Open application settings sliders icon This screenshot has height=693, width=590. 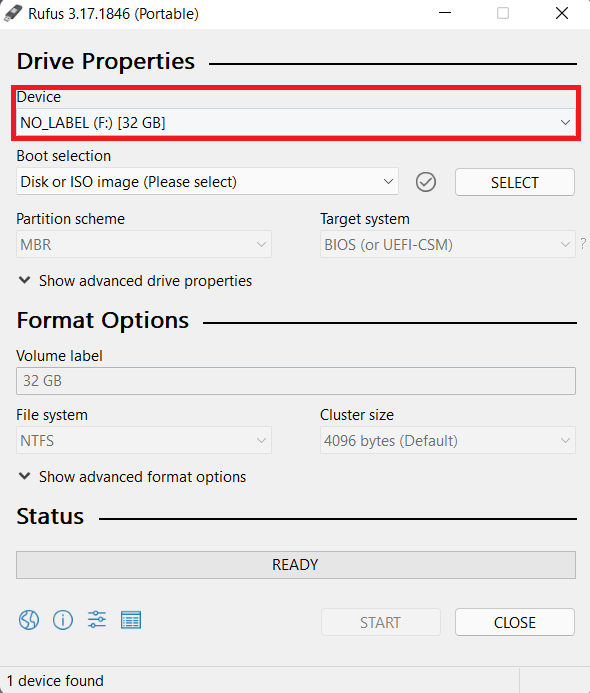click(x=97, y=620)
